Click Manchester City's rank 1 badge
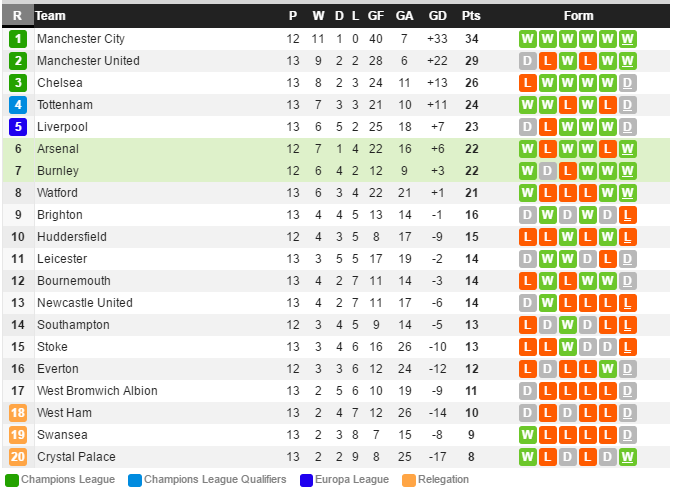 (18, 39)
